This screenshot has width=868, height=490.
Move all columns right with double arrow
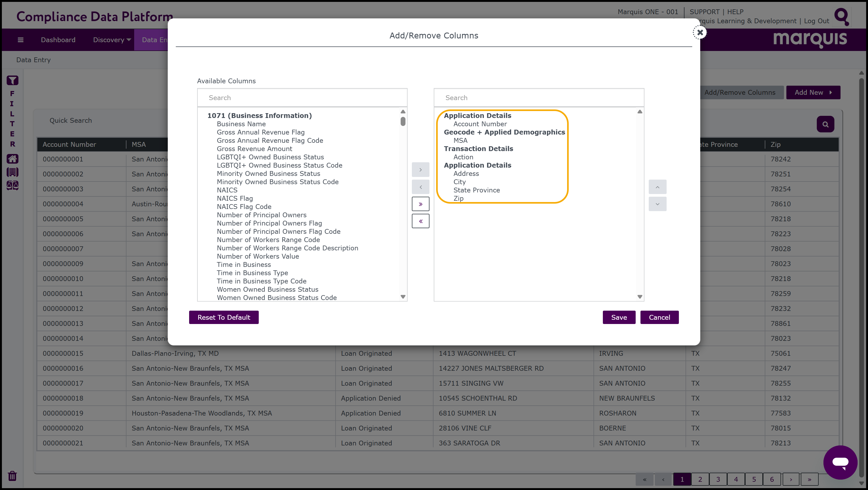(x=420, y=204)
